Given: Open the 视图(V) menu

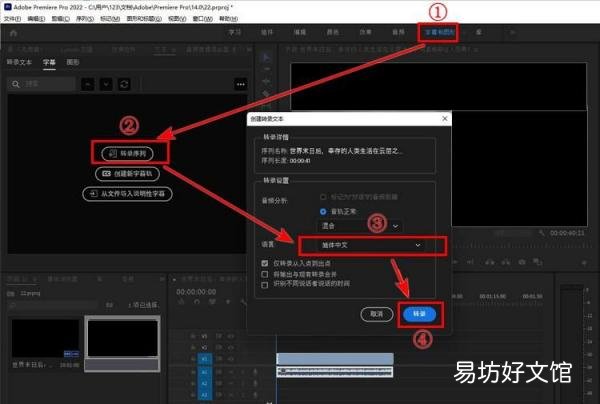Looking at the screenshot, I should (177, 18).
